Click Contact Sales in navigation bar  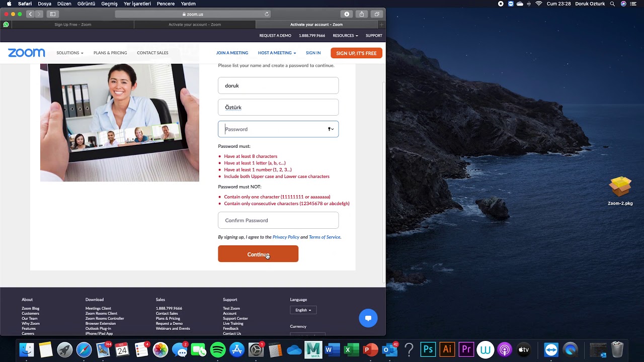(152, 53)
